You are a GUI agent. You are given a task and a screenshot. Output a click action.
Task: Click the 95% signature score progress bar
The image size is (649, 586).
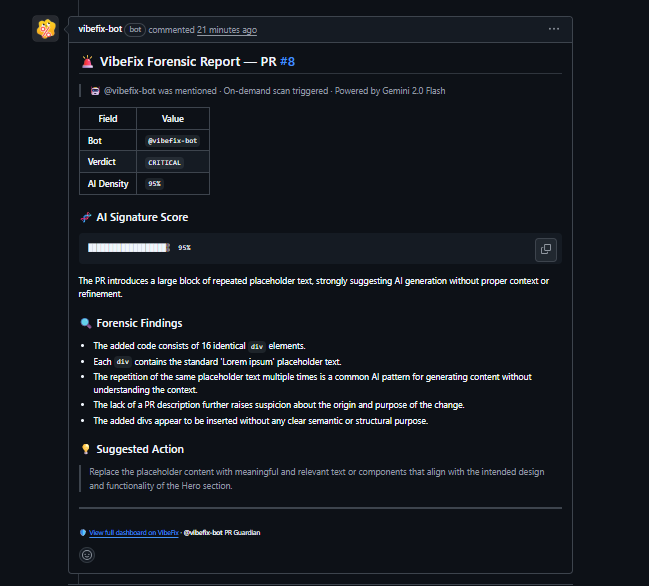[x=128, y=248]
